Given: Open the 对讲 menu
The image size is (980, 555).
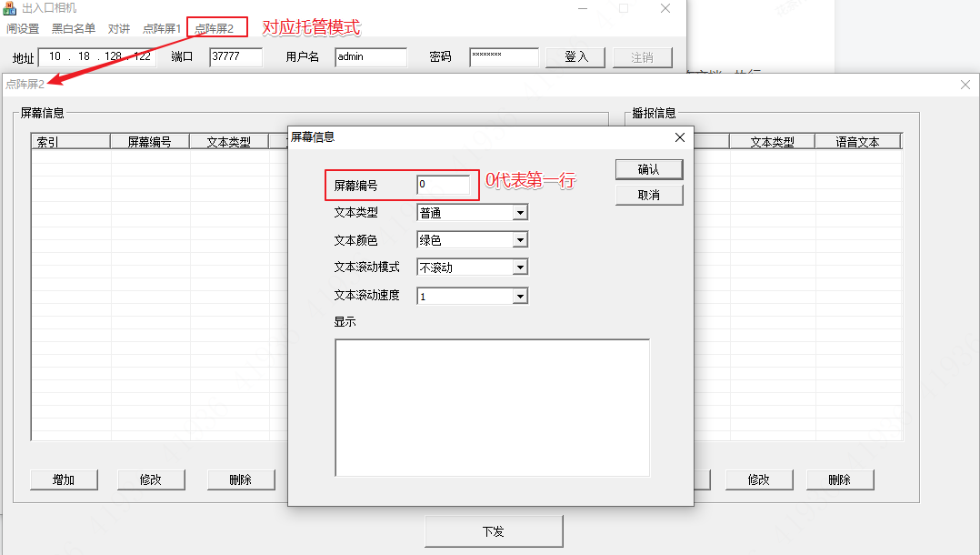Looking at the screenshot, I should click(119, 29).
